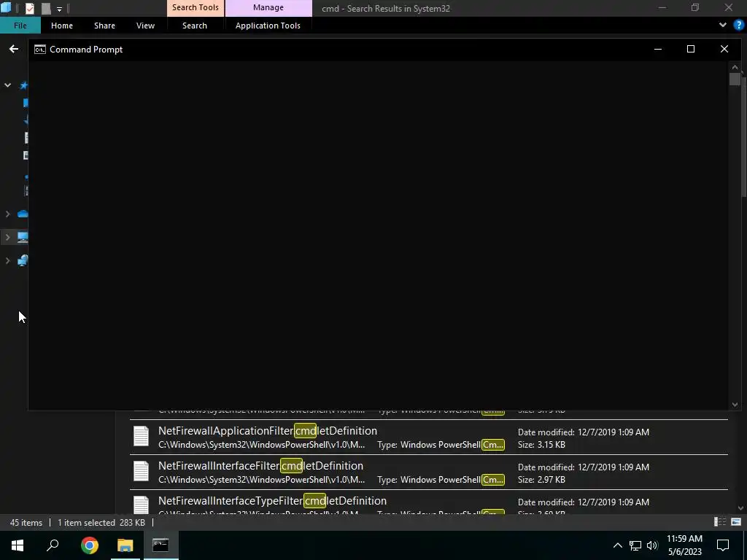This screenshot has width=747, height=560.
Task: Click the Explorer window icon in title bar
Action: [5, 7]
